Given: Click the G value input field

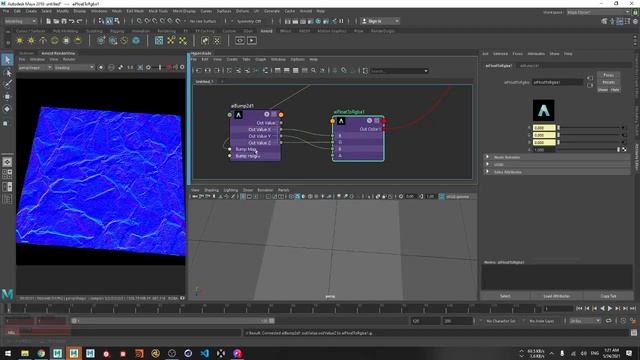Looking at the screenshot, I should [544, 135].
